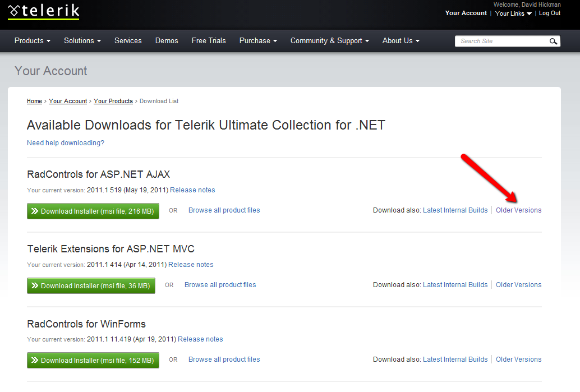Click the Download List breadcrumb text

159,101
